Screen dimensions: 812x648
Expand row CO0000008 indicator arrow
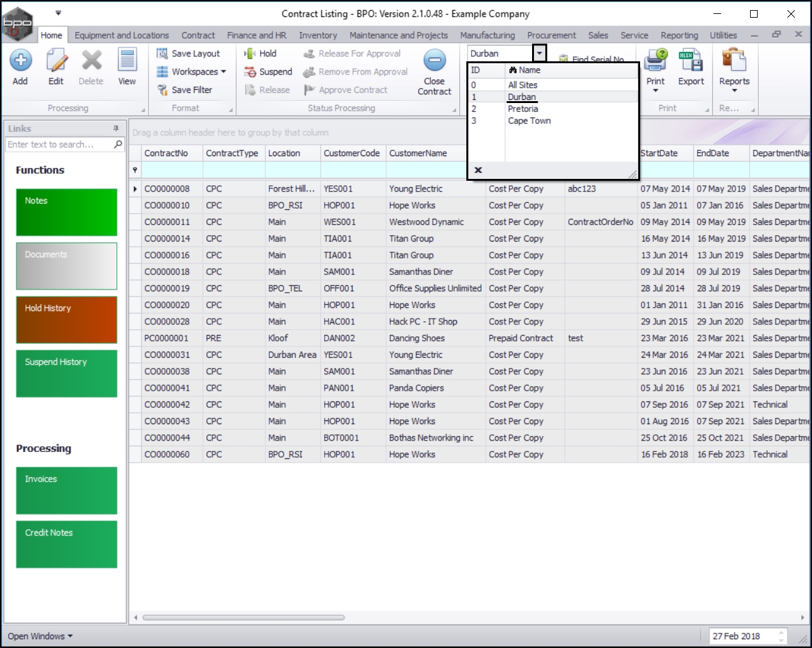pos(135,188)
